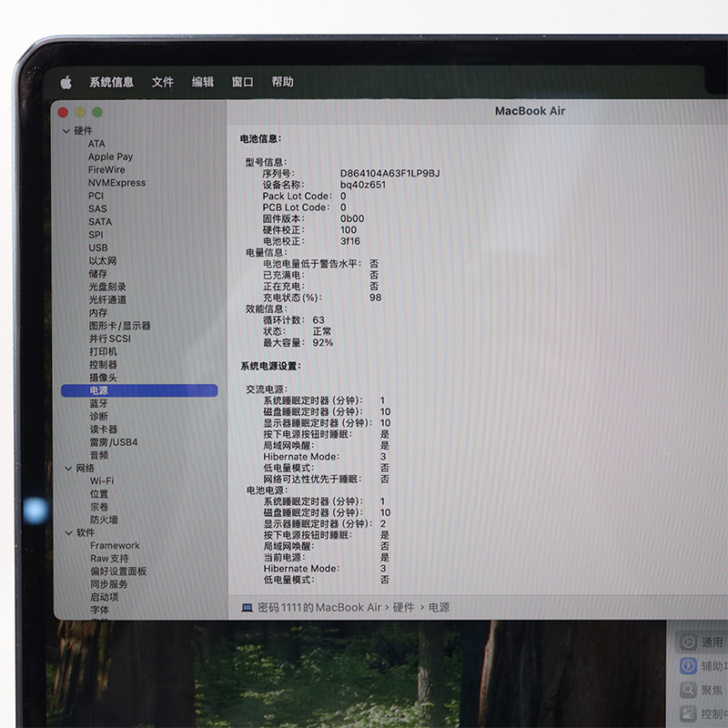Open the 文件 menu
The image size is (728, 728).
pos(163,82)
